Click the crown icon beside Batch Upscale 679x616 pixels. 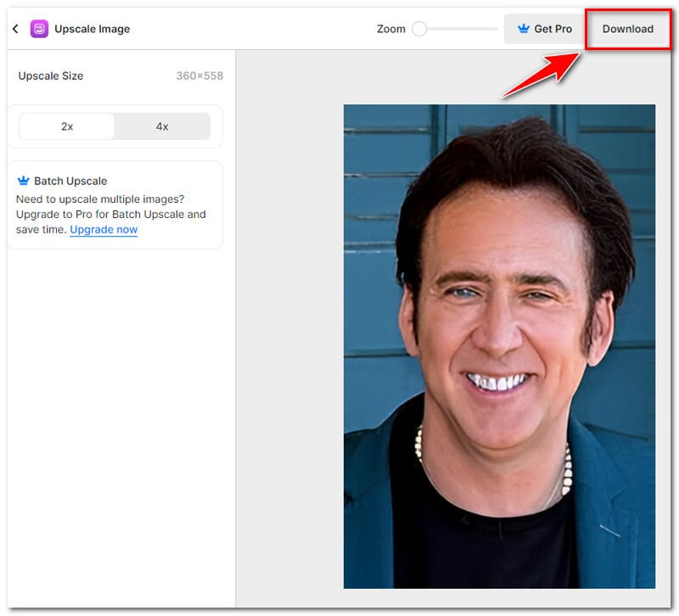click(24, 180)
